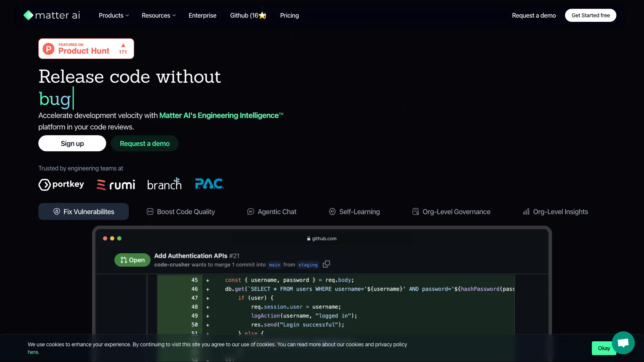Click code line number 46
644x362 pixels.
pyautogui.click(x=195, y=289)
